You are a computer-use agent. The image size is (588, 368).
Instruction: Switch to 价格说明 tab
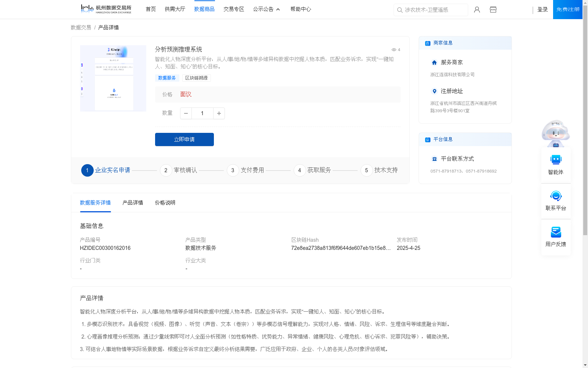click(165, 203)
